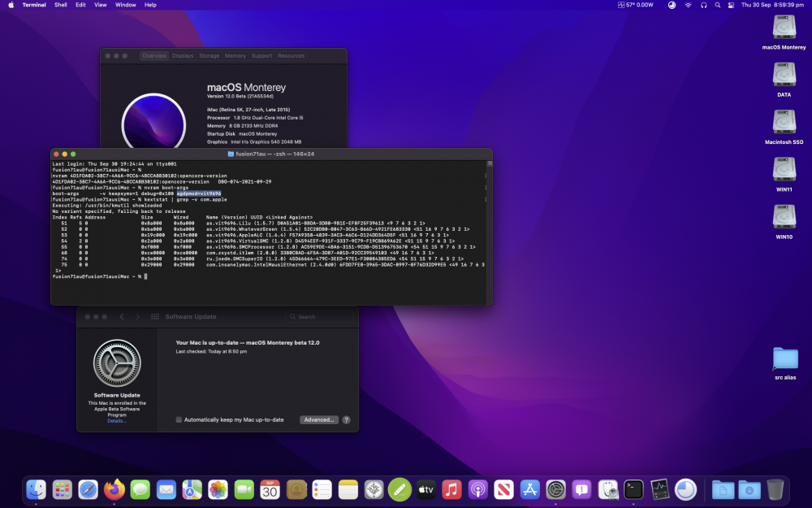This screenshot has height=508, width=812.
Task: Open Wi-Fi menu in menu bar
Action: pos(689,5)
